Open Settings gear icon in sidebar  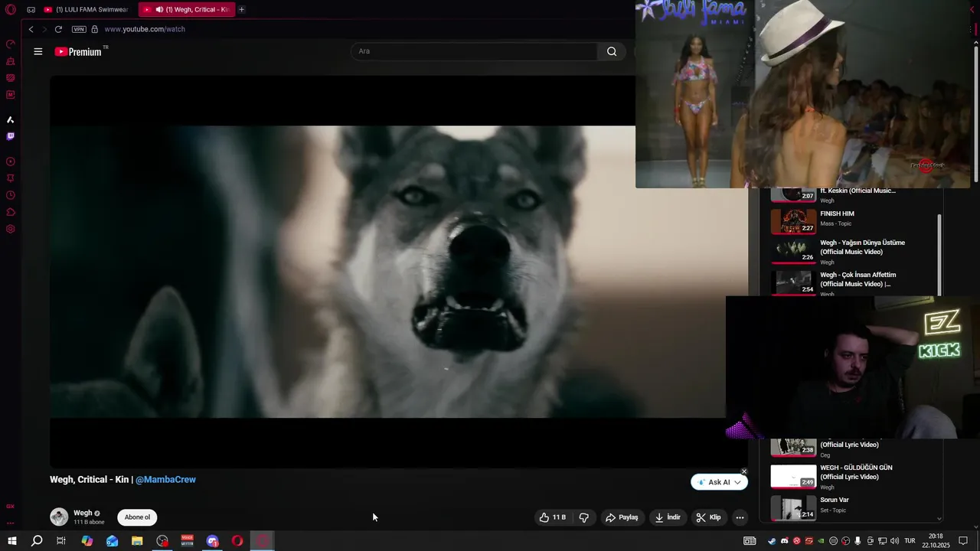(x=11, y=229)
